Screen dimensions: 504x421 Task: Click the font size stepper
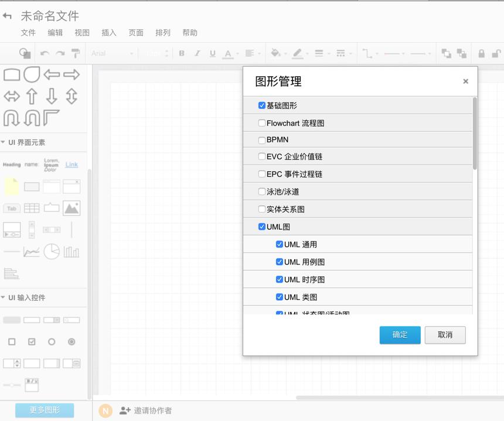coord(166,53)
